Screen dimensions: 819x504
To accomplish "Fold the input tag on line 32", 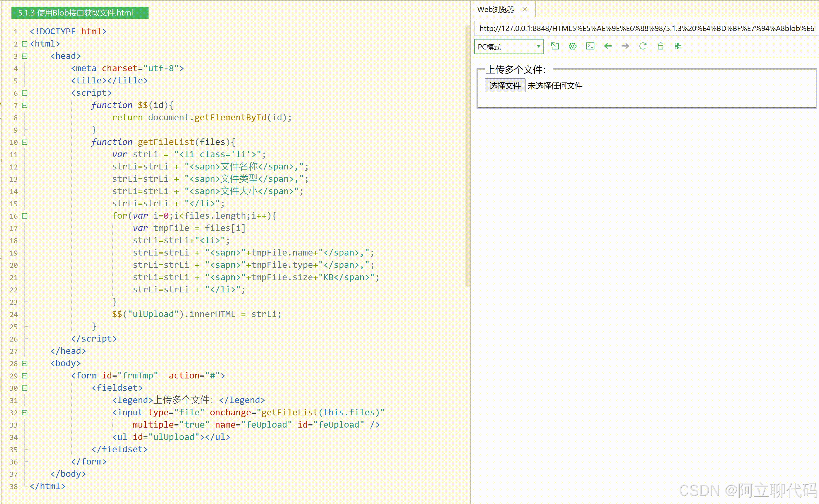I will [x=24, y=413].
